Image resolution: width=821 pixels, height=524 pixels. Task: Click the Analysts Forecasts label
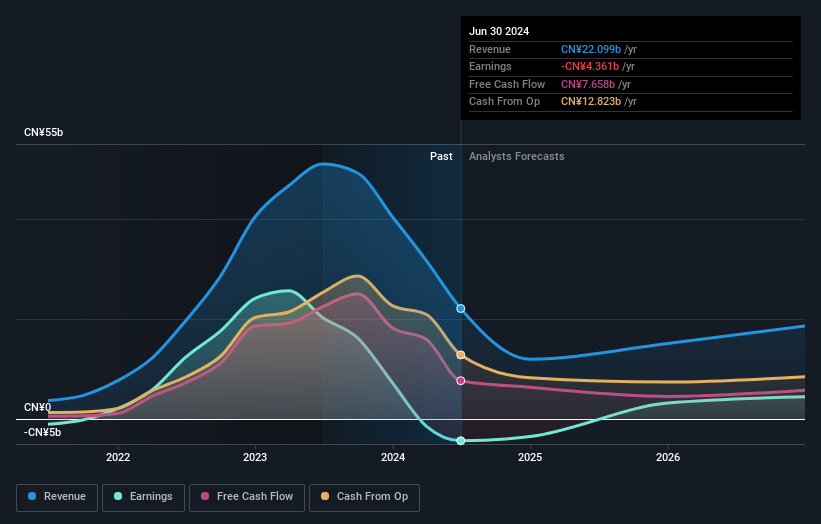[517, 156]
